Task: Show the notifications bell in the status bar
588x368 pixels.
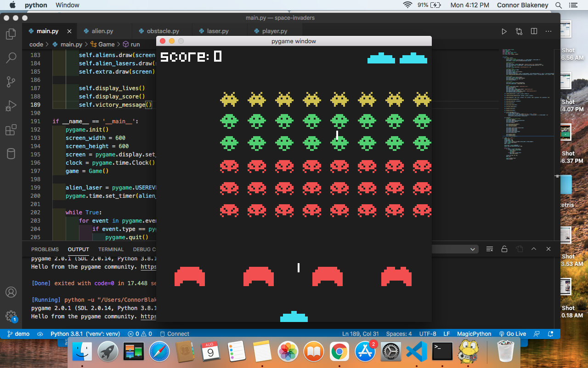Action: coord(550,334)
